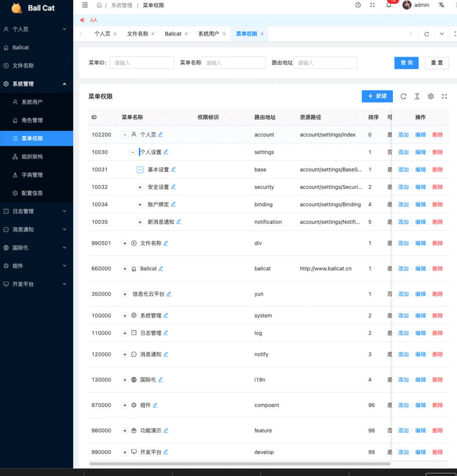Click pencil icon next to 个人设置

pos(166,152)
